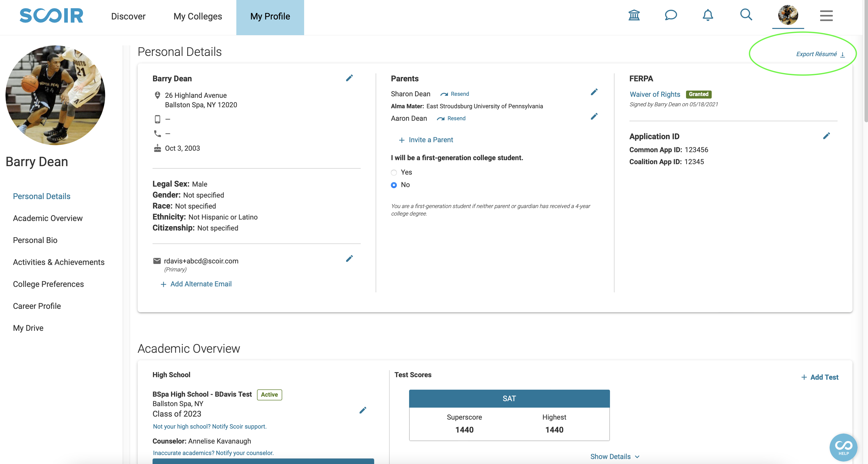The width and height of the screenshot is (868, 464).
Task: Open the hamburger menu
Action: [826, 15]
